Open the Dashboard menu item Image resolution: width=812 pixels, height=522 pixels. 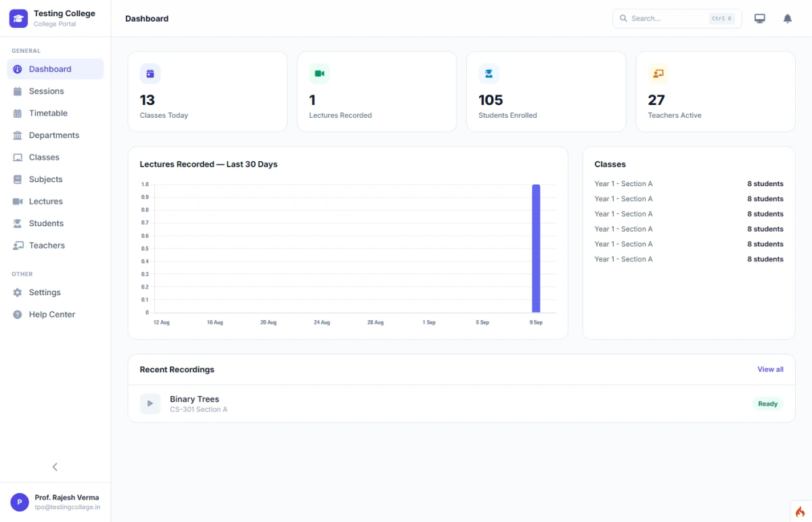point(55,69)
